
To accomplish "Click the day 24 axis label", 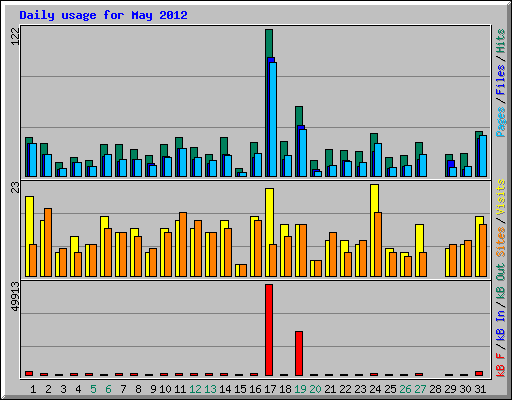I will [375, 389].
